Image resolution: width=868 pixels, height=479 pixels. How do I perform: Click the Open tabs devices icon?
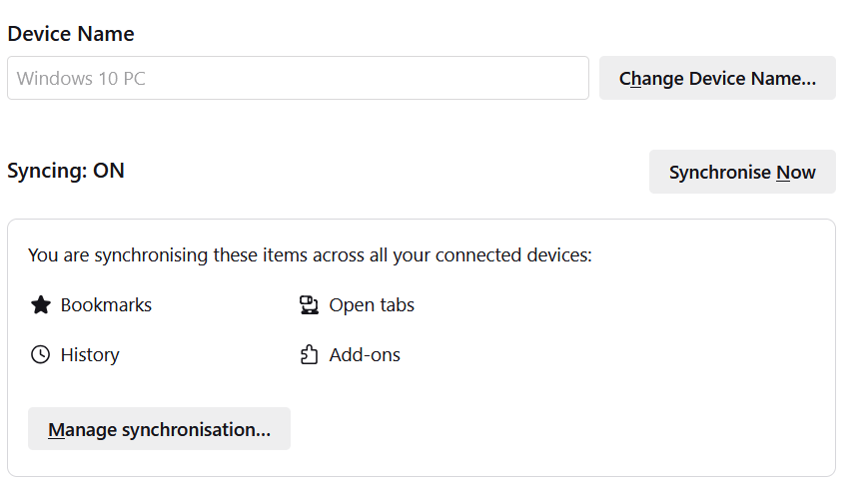309,305
